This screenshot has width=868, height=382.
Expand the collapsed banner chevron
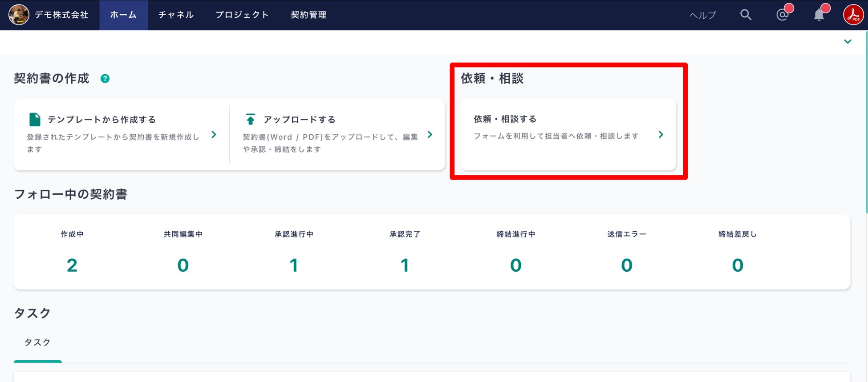(848, 41)
